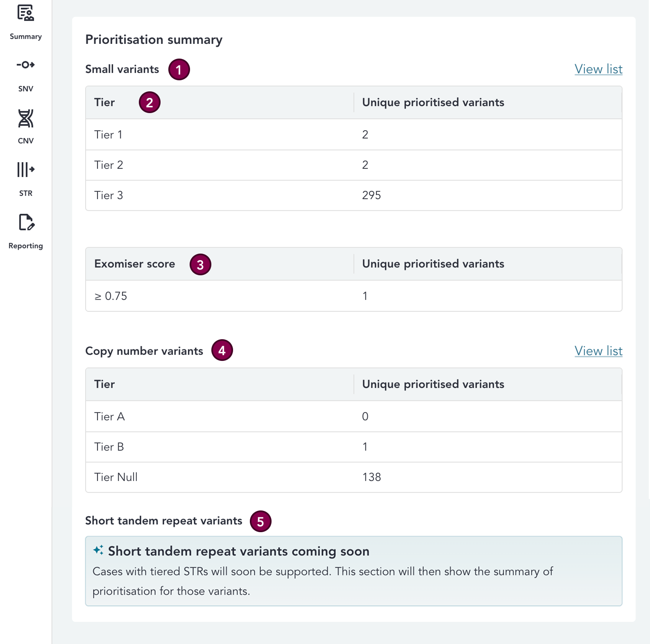Click annotation marker 4 by Copy number variants

(x=222, y=350)
